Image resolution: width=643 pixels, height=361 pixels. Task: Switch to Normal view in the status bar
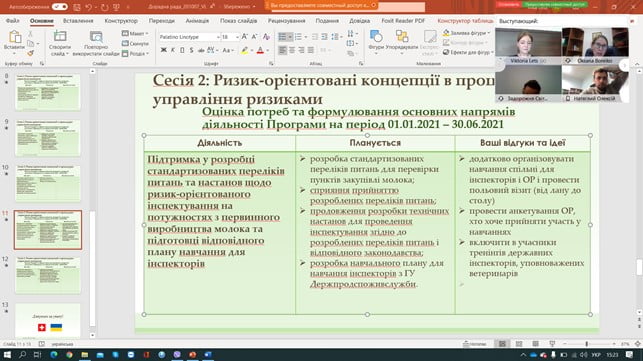click(502, 344)
